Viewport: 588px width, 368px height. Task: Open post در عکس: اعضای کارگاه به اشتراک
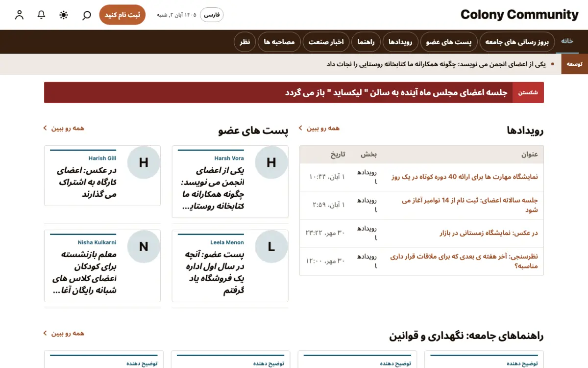(x=86, y=183)
